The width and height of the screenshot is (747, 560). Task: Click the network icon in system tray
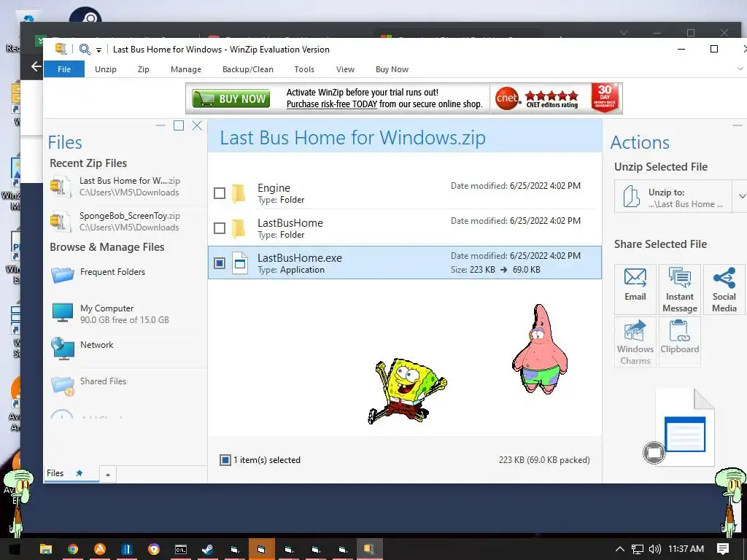tap(638, 549)
